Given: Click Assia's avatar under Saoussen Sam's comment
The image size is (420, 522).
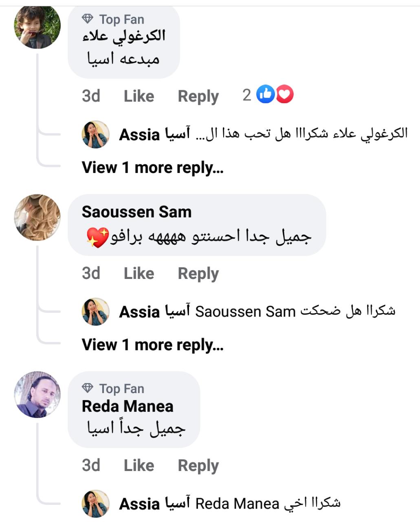Looking at the screenshot, I should point(96,312).
